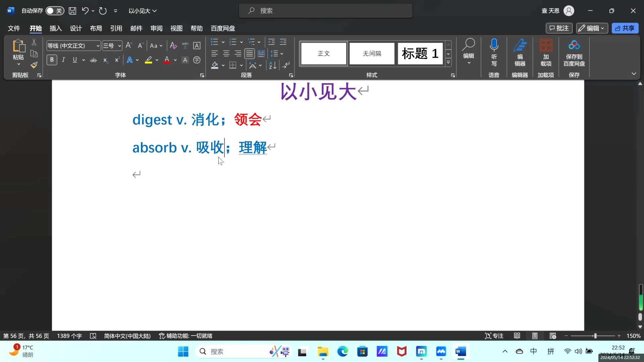
Task: Apply character border with the boxed A icon
Action: coord(197,45)
